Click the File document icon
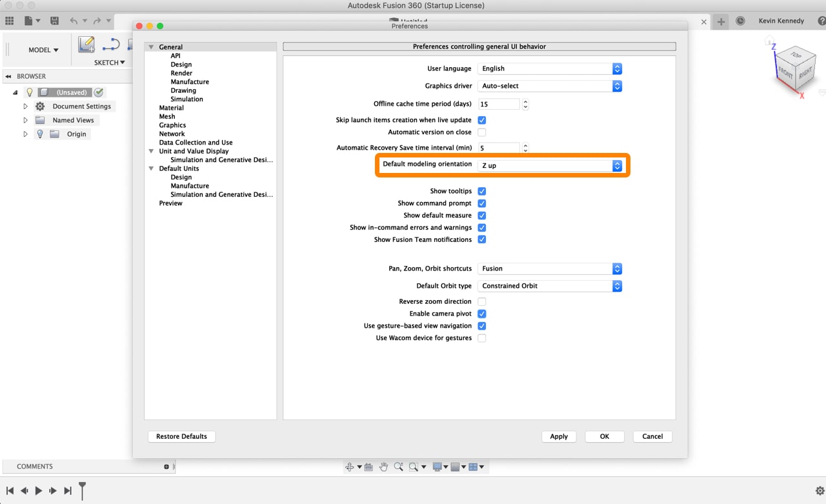This screenshot has width=826, height=504. [28, 21]
